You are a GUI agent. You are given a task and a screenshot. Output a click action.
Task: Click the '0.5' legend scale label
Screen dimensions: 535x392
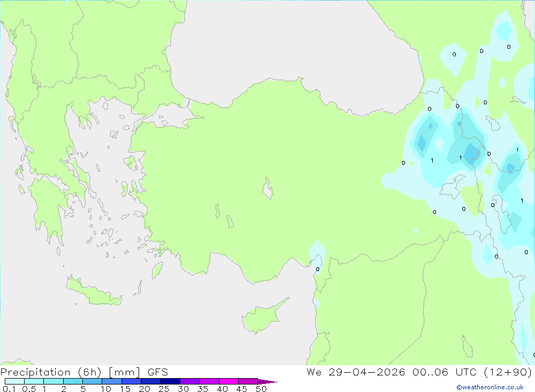[29, 389]
